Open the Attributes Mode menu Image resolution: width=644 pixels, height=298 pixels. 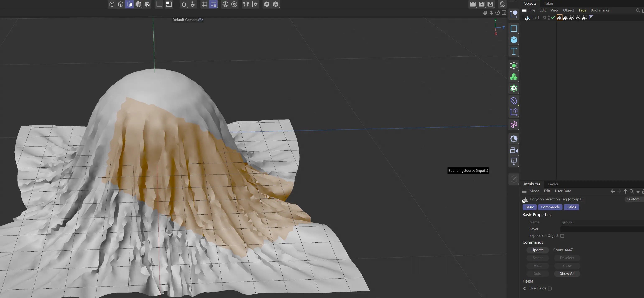point(534,191)
